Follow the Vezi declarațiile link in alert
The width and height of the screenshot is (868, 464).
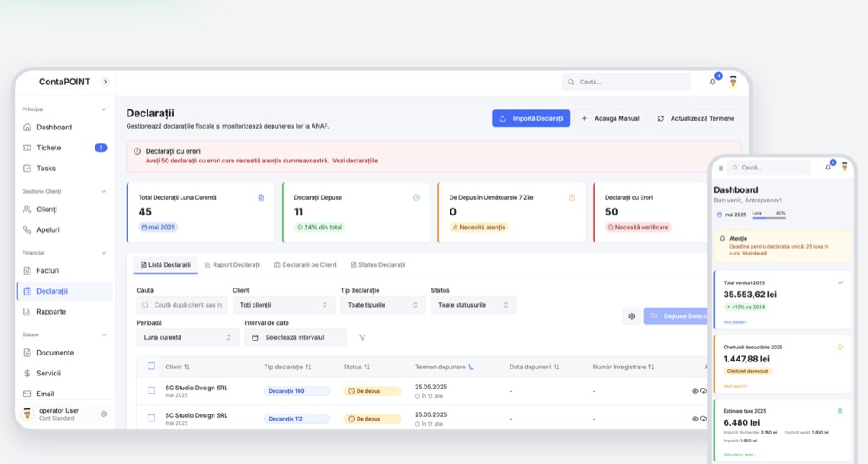(355, 161)
